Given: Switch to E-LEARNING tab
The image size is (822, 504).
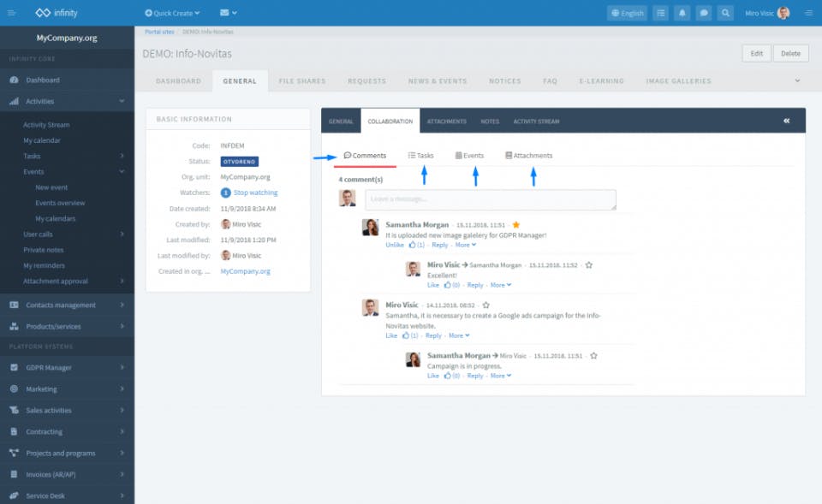Looking at the screenshot, I should tap(601, 81).
